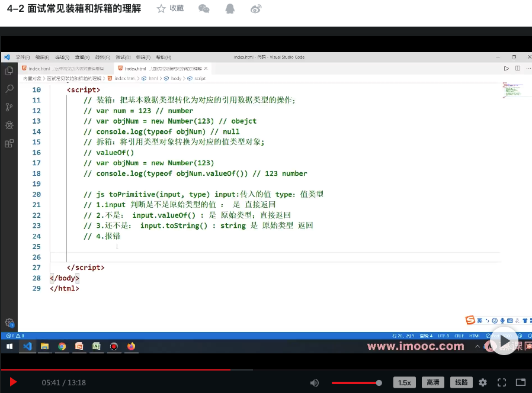Screen dimensions: 532x393
Task: Click the large round play overlay button
Action: (504, 341)
